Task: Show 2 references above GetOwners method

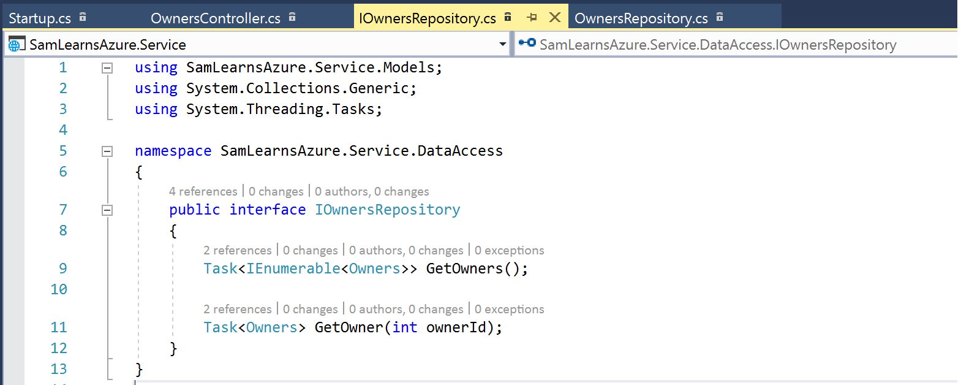Action: pyautogui.click(x=237, y=251)
